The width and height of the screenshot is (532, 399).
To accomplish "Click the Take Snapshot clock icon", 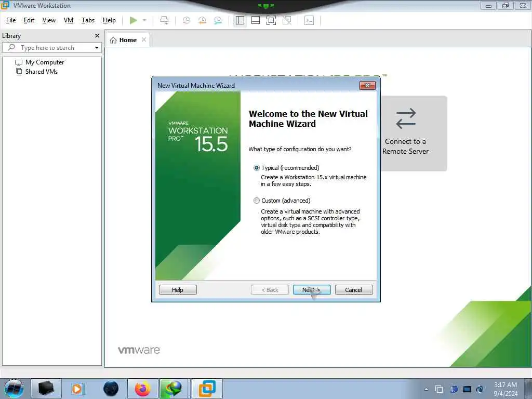I will (187, 20).
